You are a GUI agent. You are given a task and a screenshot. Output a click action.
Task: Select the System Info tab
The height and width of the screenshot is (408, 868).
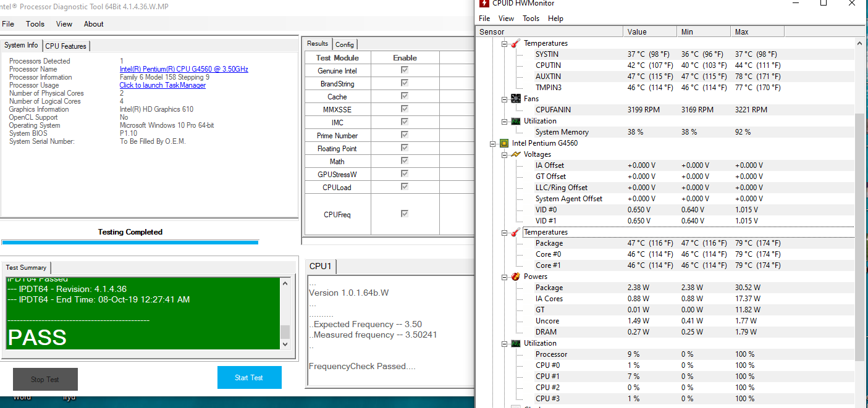coord(22,45)
